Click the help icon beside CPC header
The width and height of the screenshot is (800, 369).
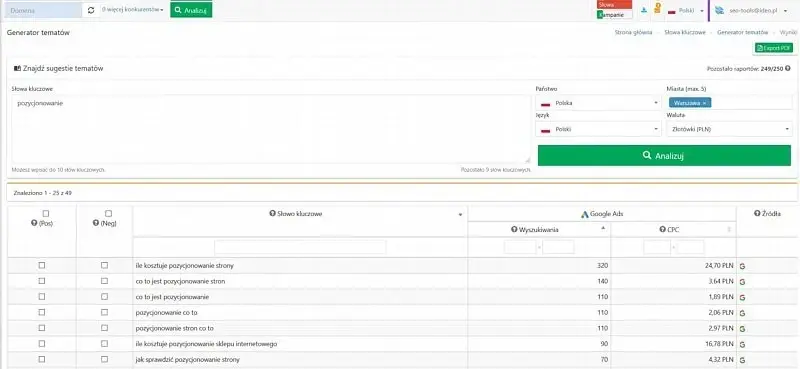pos(662,230)
